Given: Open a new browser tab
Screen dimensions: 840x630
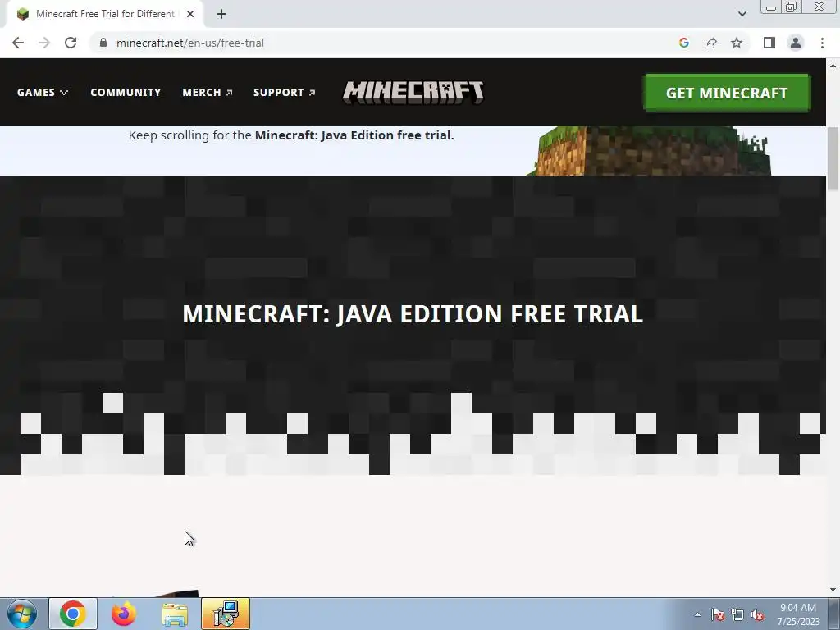Looking at the screenshot, I should point(221,14).
